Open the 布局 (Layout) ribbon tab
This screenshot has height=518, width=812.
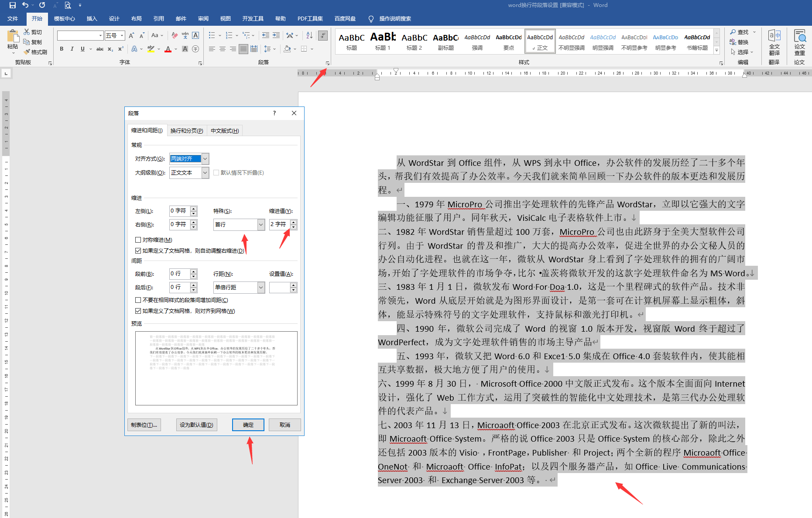137,19
